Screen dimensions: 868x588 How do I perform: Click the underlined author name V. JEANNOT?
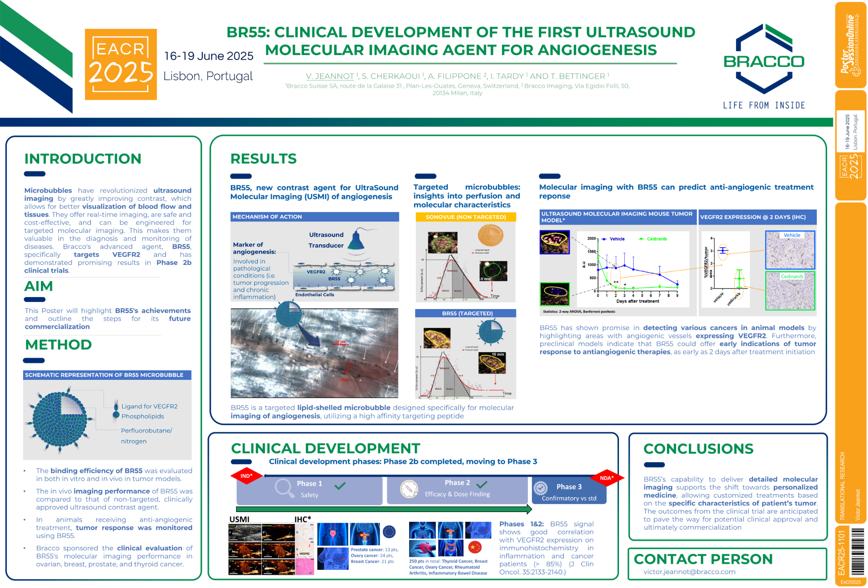coord(330,77)
